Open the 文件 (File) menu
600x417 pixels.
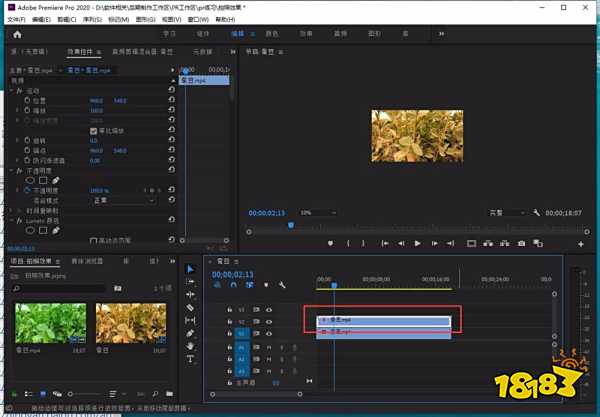click(16, 19)
